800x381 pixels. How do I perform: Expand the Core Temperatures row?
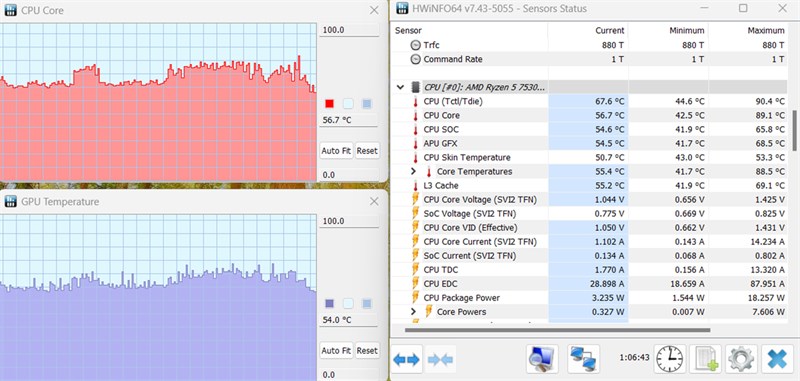[x=414, y=171]
